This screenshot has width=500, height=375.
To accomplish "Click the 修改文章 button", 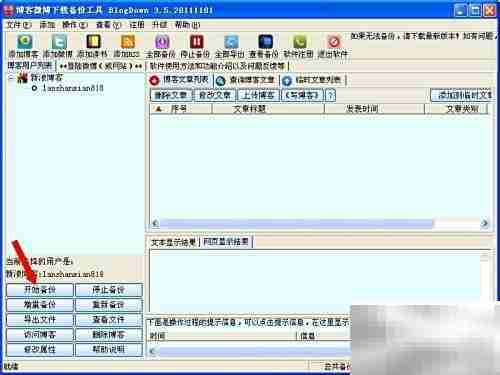I will [215, 95].
